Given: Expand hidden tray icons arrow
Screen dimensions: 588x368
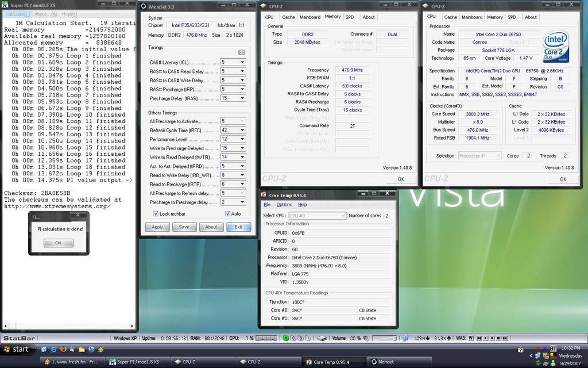Looking at the screenshot, I should 531,355.
